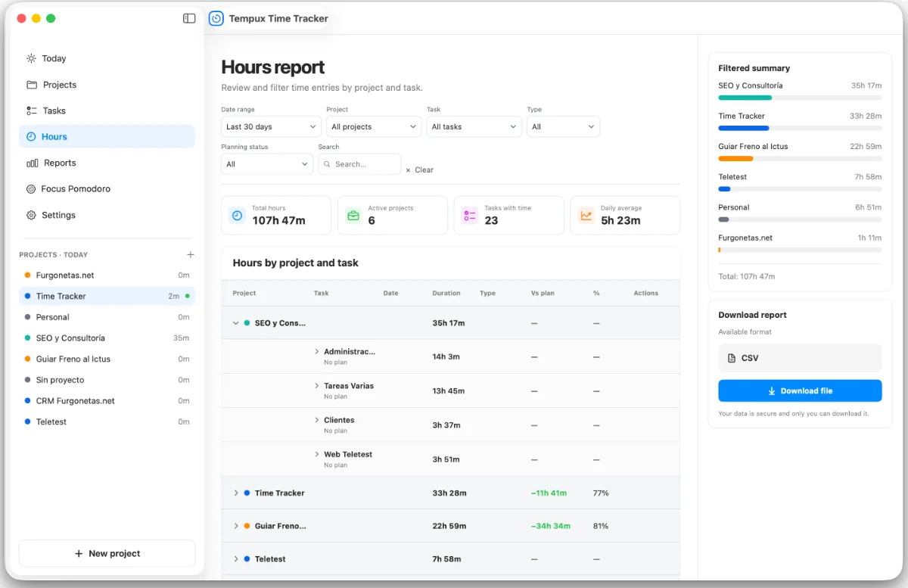Toggle the sidebar panel icon
908x588 pixels.
click(189, 18)
